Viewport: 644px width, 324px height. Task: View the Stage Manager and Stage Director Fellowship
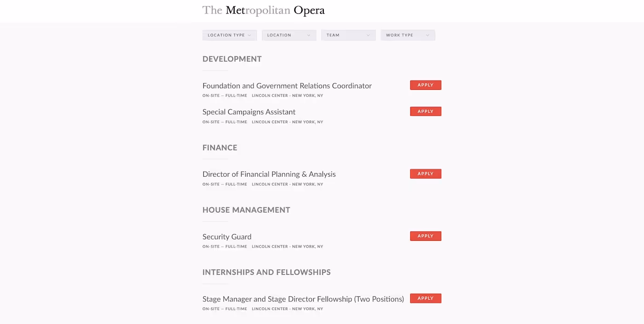303,298
